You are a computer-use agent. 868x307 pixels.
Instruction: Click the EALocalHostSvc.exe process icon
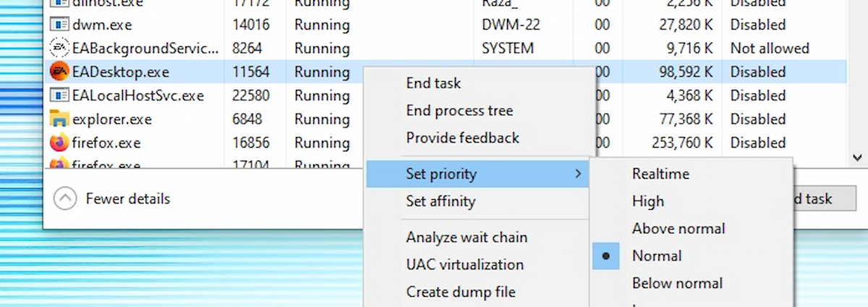coord(59,96)
